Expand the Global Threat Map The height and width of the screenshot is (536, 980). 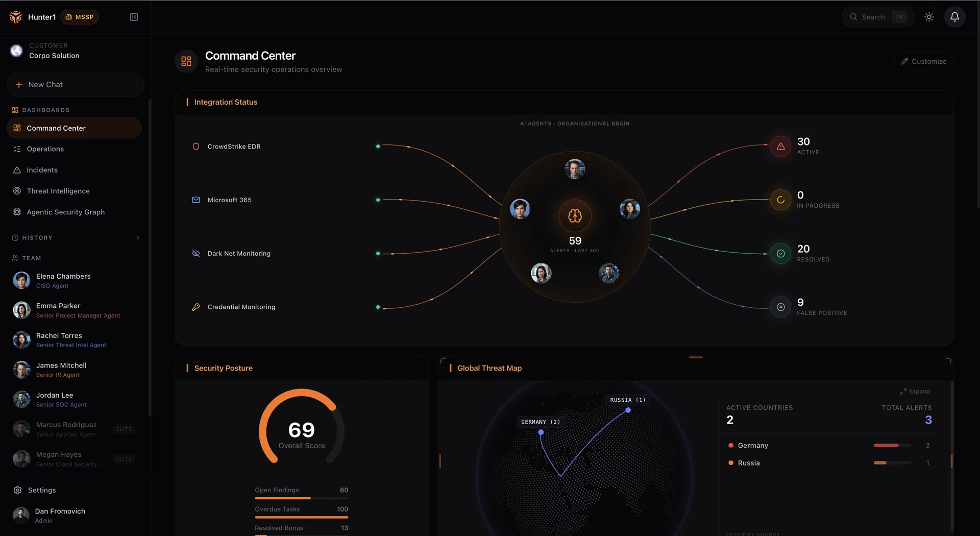pyautogui.click(x=915, y=392)
